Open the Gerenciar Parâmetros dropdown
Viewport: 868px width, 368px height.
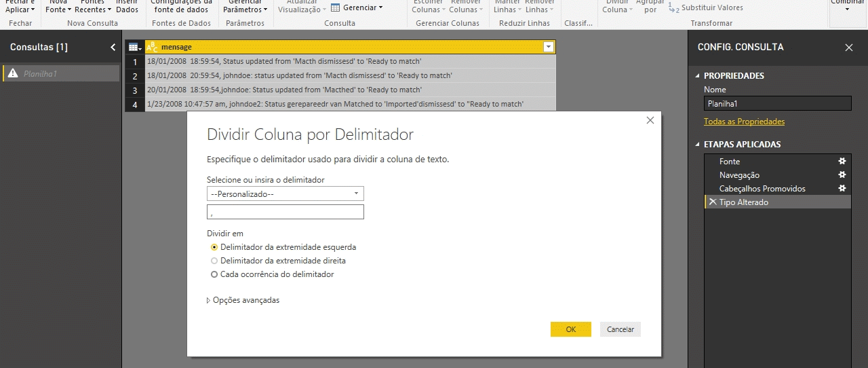coord(245,7)
